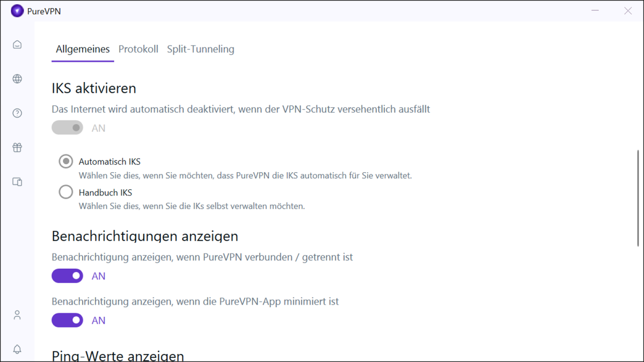644x362 pixels.
Task: Disable notification when PureVPN-App minimiert ist
Action: coord(68,320)
